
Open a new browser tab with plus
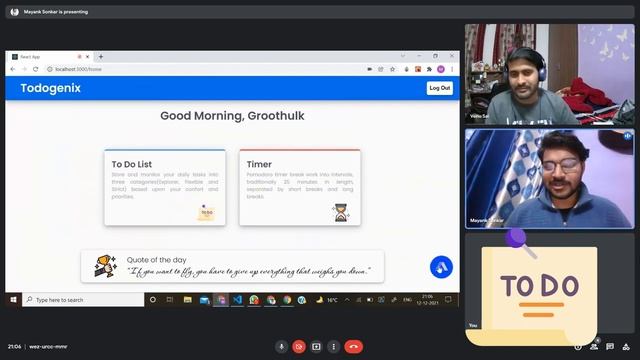click(x=101, y=57)
